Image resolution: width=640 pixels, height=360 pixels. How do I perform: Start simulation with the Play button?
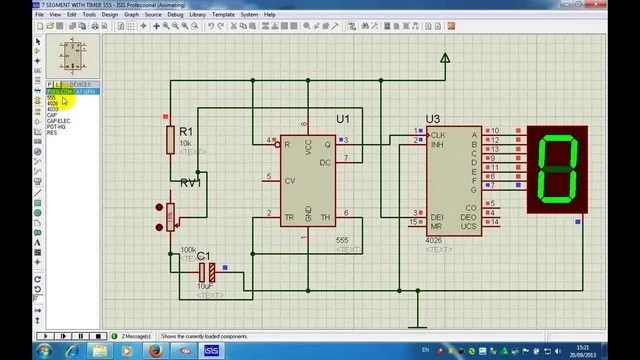pyautogui.click(x=45, y=336)
